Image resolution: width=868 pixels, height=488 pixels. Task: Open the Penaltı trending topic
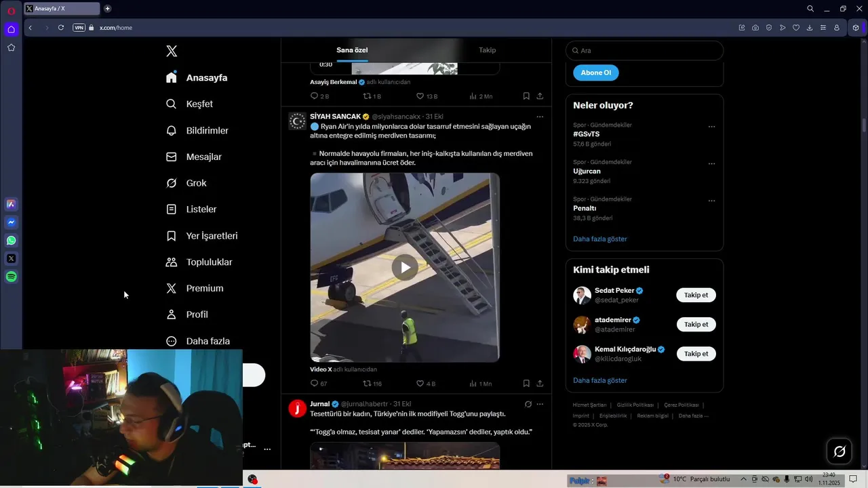pyautogui.click(x=585, y=208)
